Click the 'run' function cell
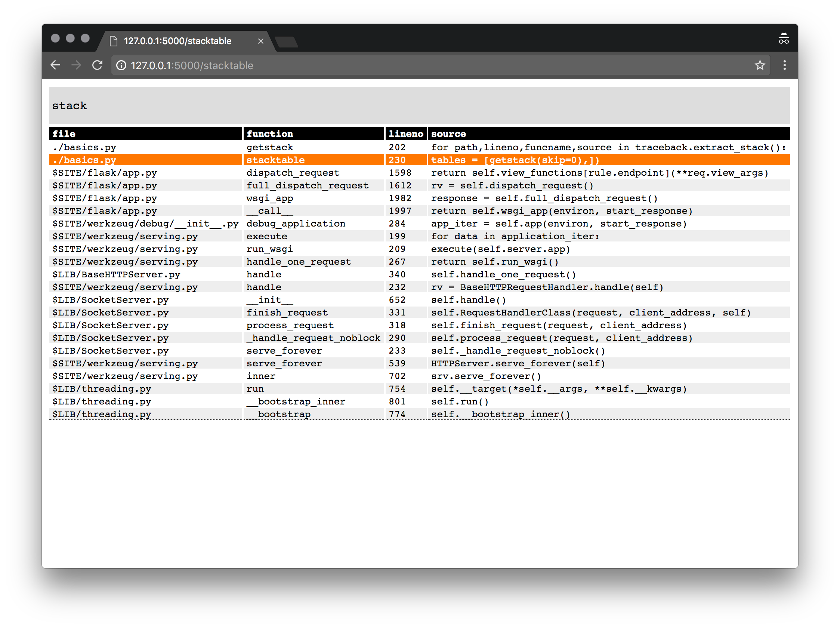This screenshot has height=628, width=840. pos(314,389)
